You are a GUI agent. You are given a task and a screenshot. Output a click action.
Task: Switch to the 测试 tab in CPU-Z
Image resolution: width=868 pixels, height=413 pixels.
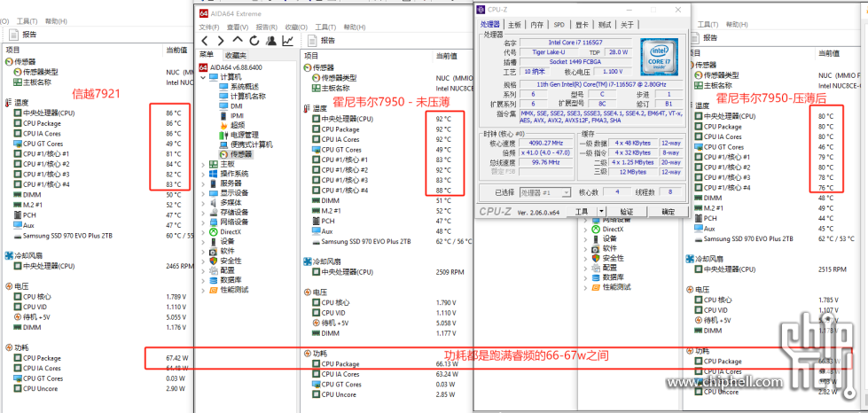(605, 25)
